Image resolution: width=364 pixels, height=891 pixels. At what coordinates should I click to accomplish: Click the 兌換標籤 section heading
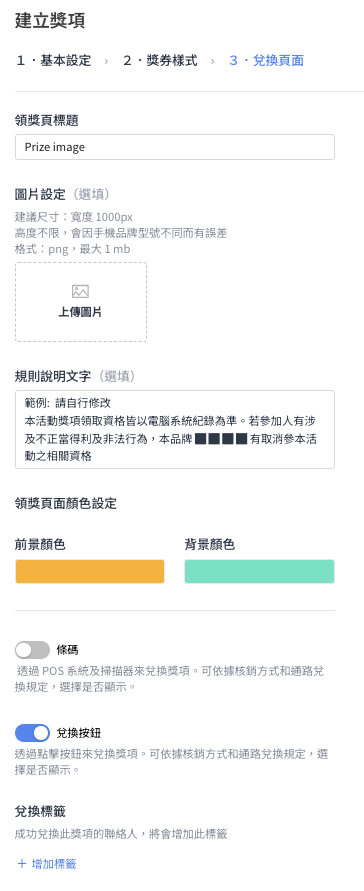(x=40, y=810)
